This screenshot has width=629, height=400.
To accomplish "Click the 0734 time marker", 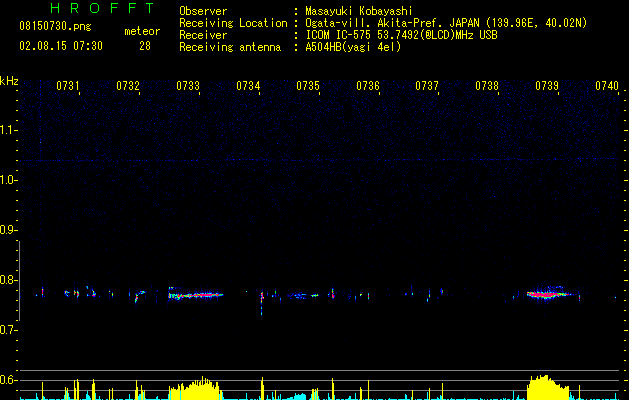I will [248, 86].
